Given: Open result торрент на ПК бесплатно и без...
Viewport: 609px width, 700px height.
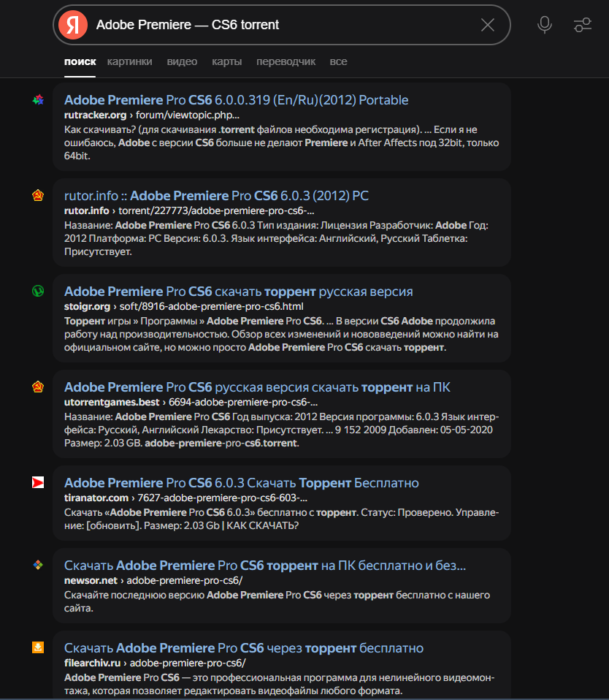Looking at the screenshot, I should pos(265,566).
